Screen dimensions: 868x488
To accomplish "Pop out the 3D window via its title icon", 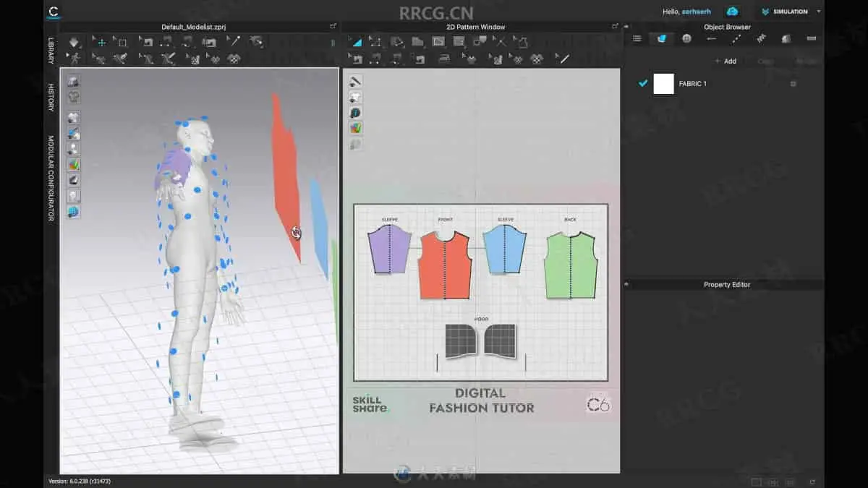I will point(333,26).
